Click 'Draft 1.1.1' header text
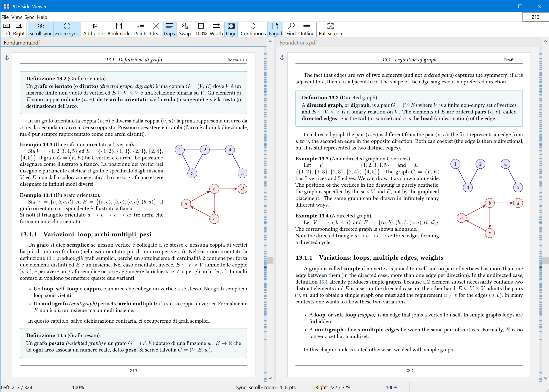 (x=513, y=60)
